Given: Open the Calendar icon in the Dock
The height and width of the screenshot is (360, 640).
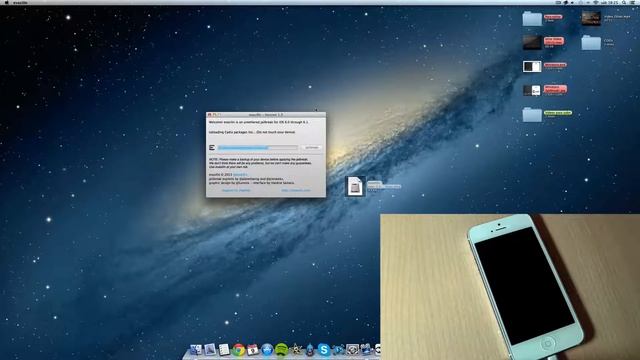Looking at the screenshot, I should click(253, 350).
